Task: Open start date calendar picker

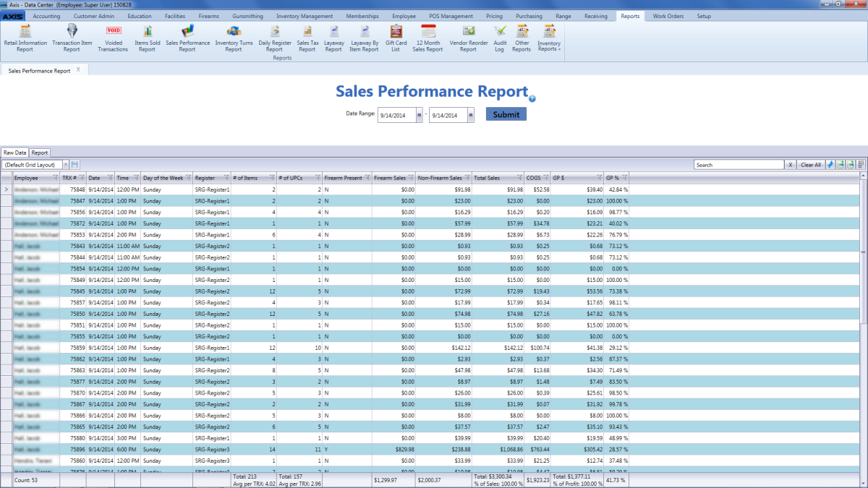Action: (420, 114)
